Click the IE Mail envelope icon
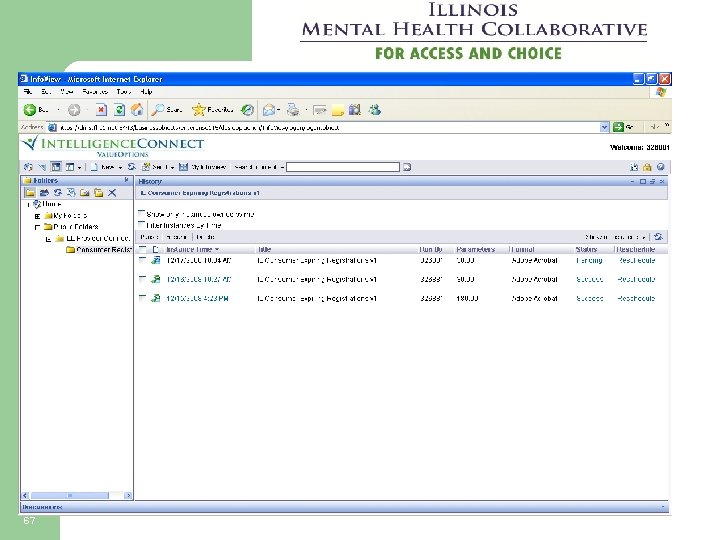Viewport: 720px width, 540px height. click(269, 110)
